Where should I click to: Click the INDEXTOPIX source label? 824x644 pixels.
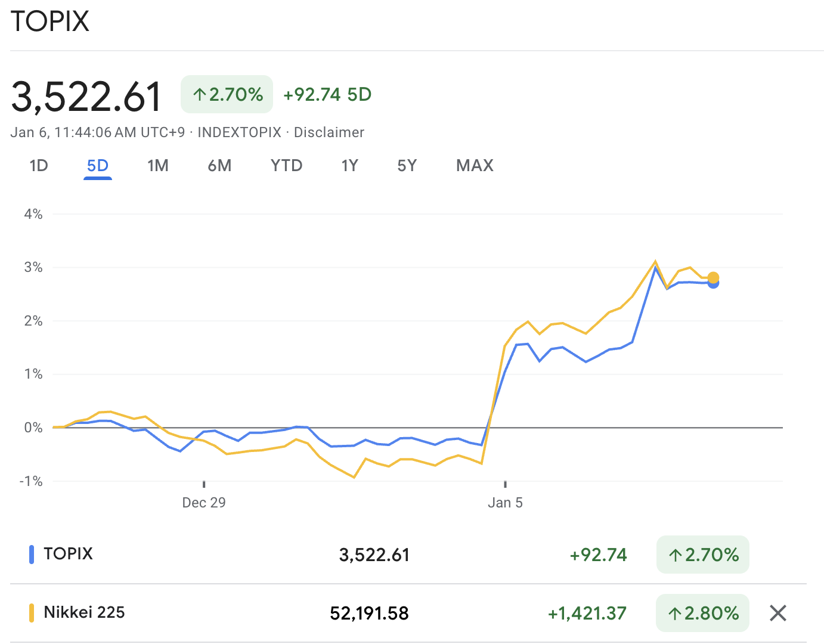click(240, 132)
